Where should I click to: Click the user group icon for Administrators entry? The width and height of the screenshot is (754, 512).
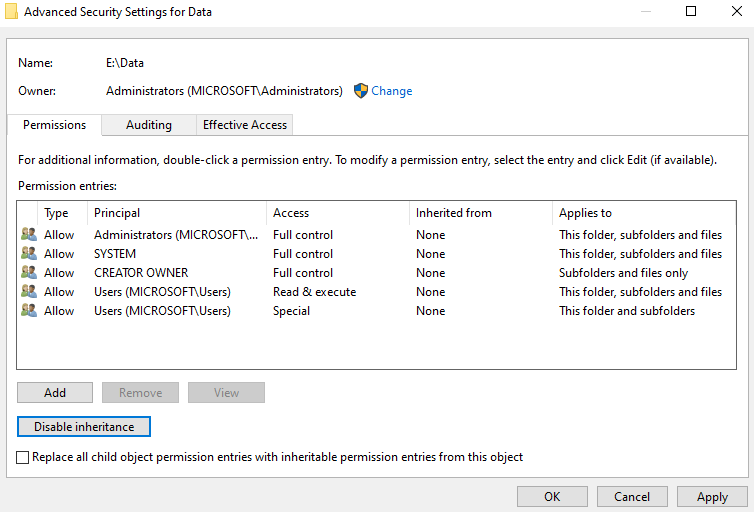pyautogui.click(x=29, y=234)
